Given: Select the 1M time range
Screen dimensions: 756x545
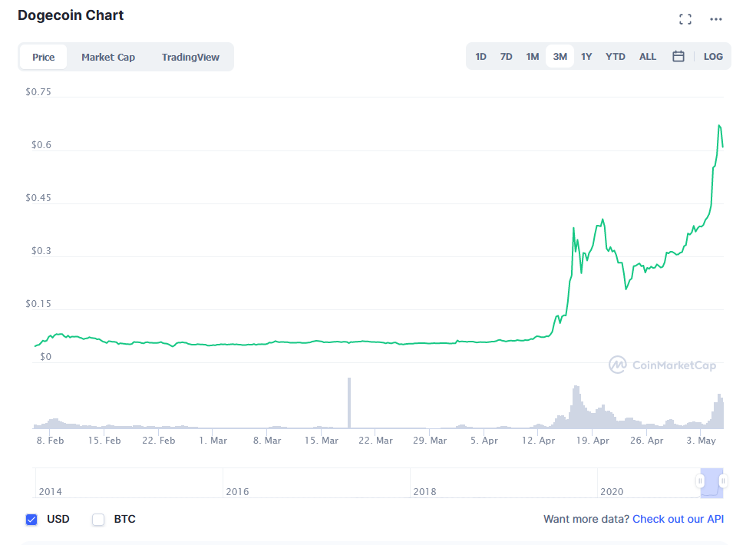Looking at the screenshot, I should click(533, 57).
